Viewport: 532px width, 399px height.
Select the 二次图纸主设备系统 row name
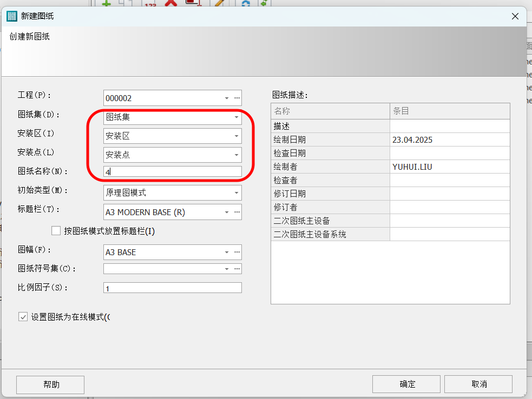point(331,234)
